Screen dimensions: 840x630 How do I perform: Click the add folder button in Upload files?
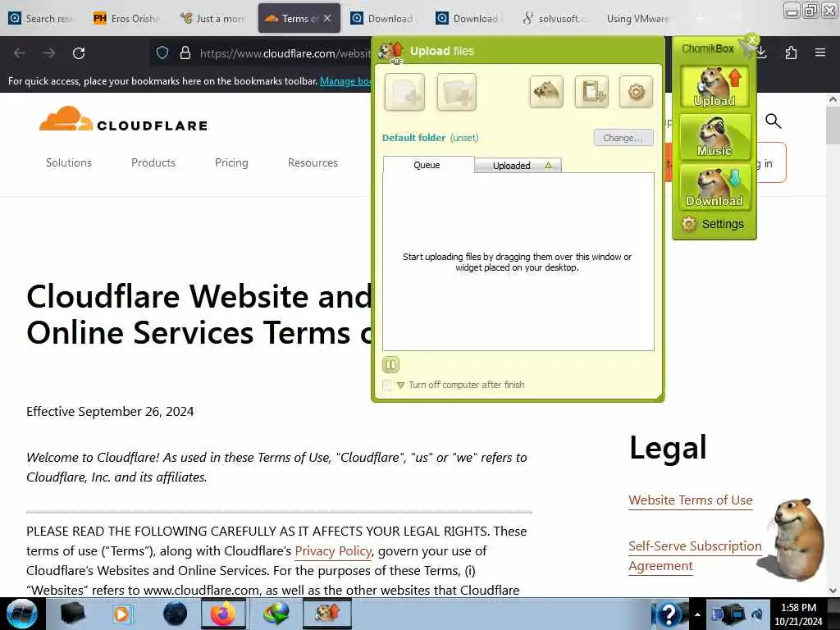(x=456, y=92)
